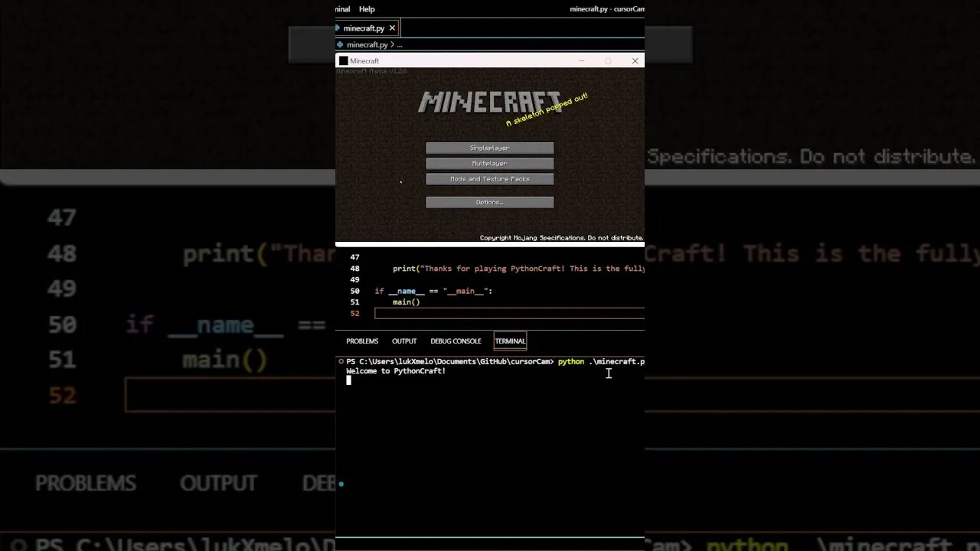Click the 'A skeleton popped out!' splash text

click(x=547, y=109)
